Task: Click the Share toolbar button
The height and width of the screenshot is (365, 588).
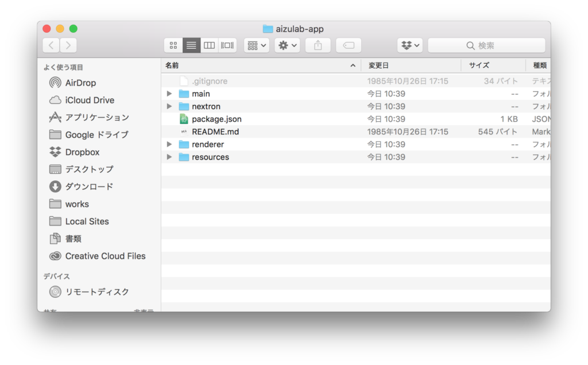Action: click(x=318, y=45)
